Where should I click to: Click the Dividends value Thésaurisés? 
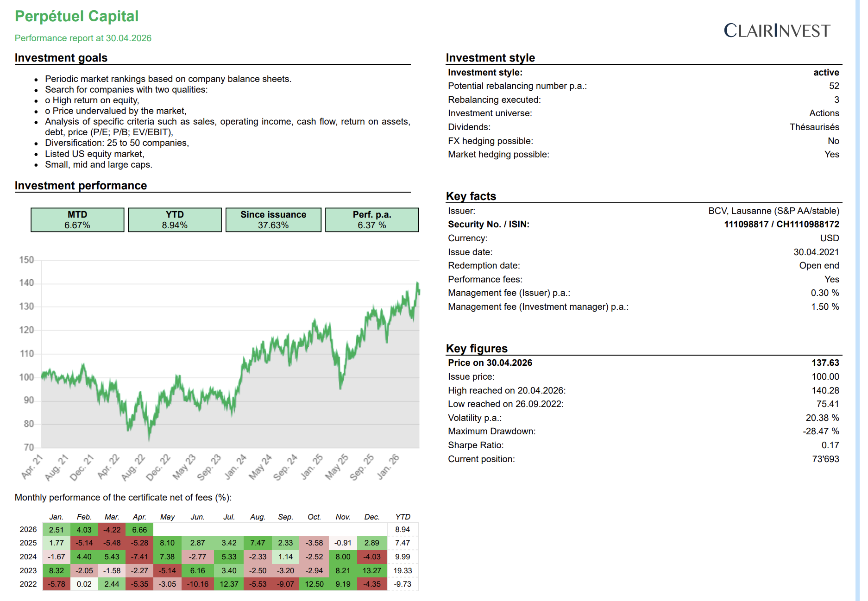[x=814, y=127]
